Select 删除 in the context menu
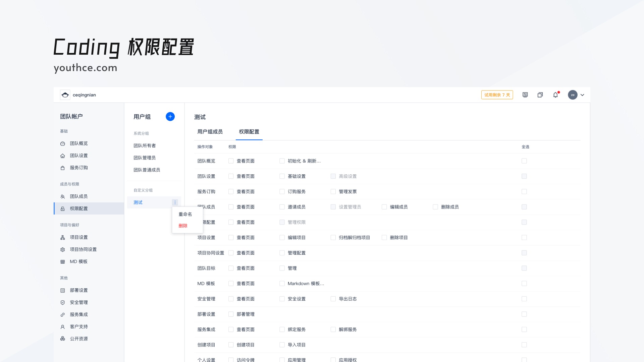Viewport: 644px width, 362px height. (183, 226)
